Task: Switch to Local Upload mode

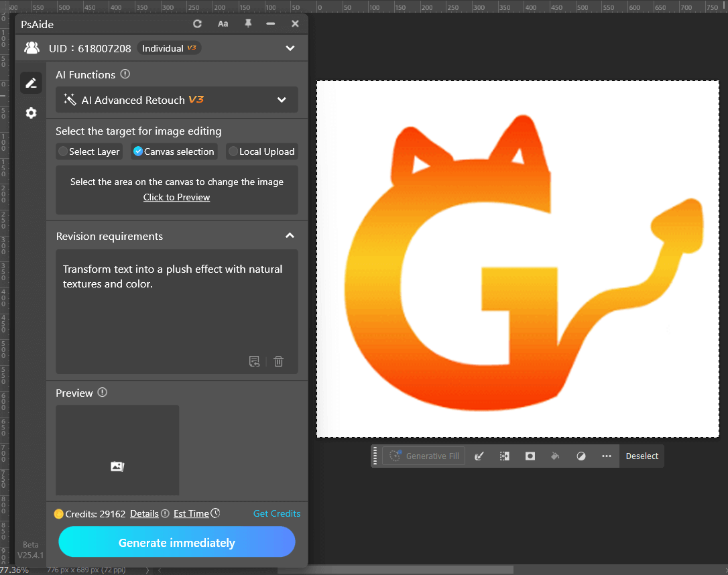Action: click(x=261, y=151)
